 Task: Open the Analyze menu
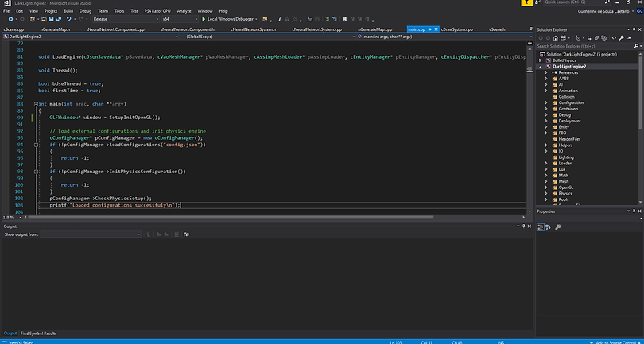[x=184, y=11]
